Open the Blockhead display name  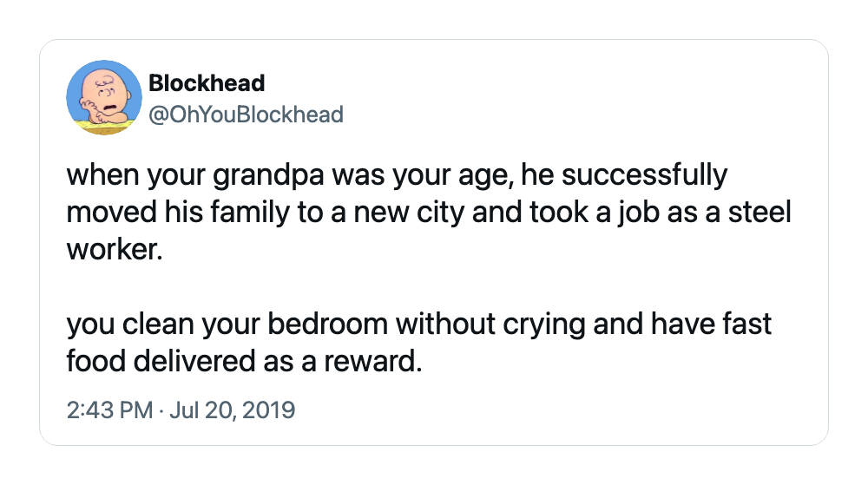[207, 83]
